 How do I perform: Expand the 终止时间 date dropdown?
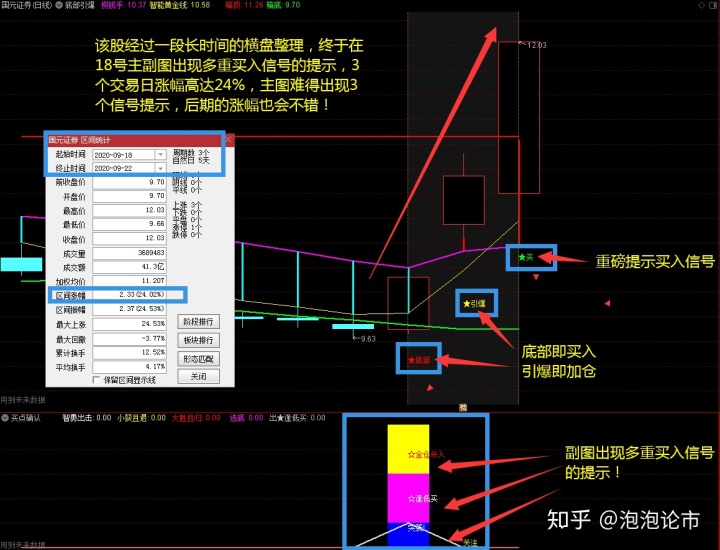click(160, 168)
